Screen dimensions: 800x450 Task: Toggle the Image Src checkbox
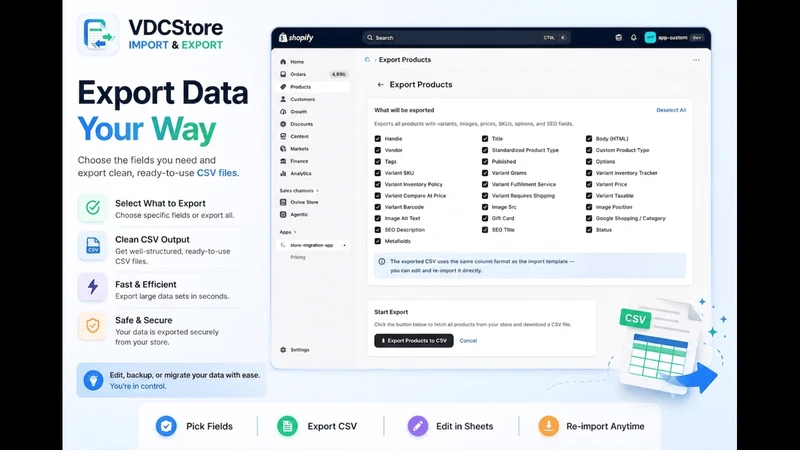pos(485,207)
